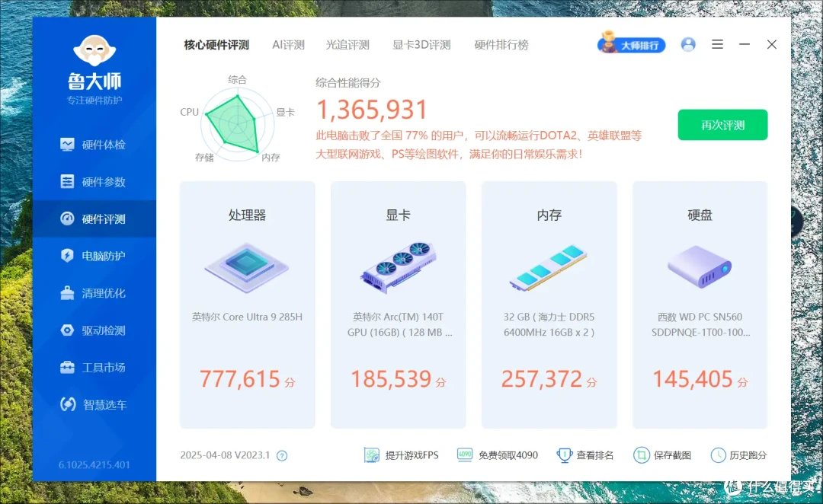Viewport: 823px width, 504px height.
Task: Click the 保存截图 link text
Action: 672,455
